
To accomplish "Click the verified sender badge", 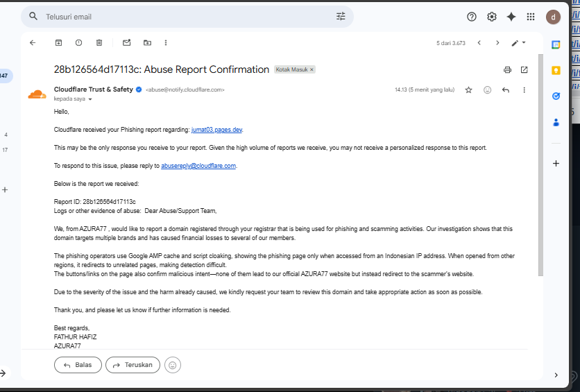I will (x=139, y=90).
